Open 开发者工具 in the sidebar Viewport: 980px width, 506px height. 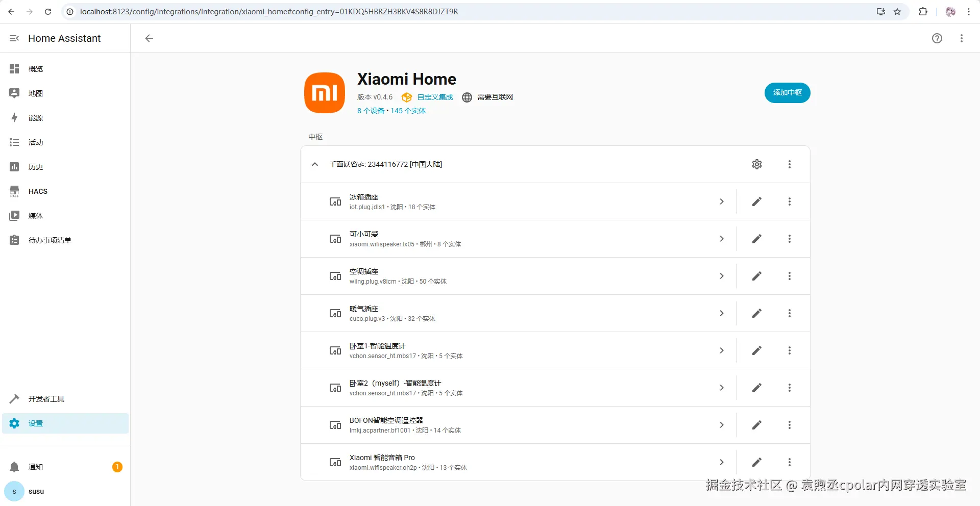[65, 399]
